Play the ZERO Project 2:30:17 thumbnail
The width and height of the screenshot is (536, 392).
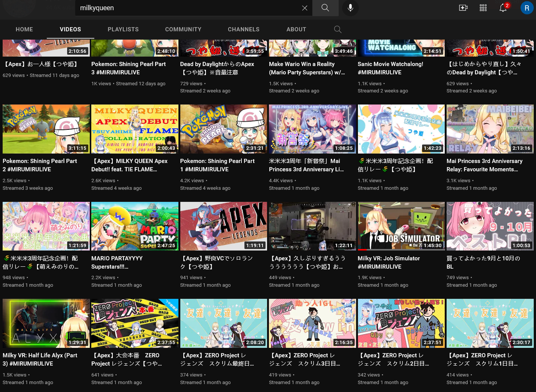point(490,323)
